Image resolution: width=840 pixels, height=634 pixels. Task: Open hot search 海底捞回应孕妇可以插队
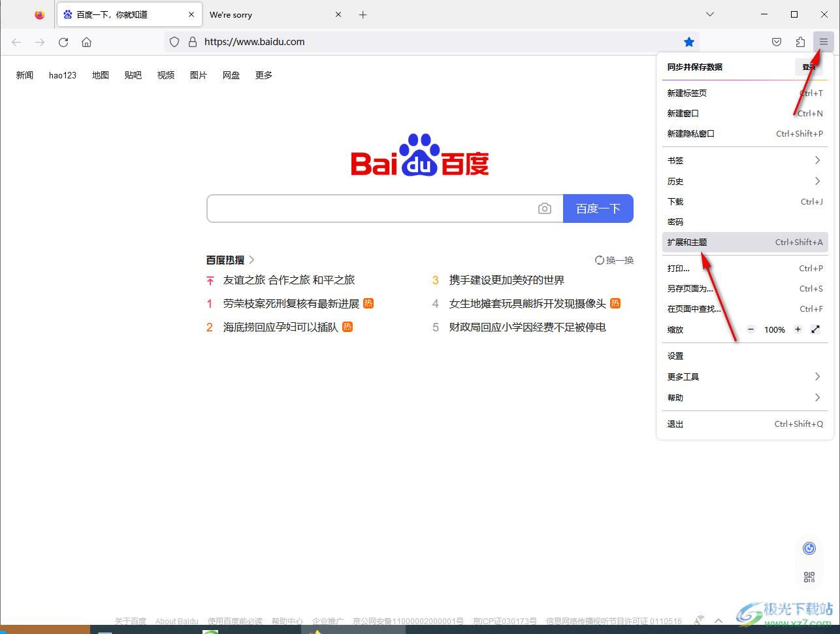(281, 327)
